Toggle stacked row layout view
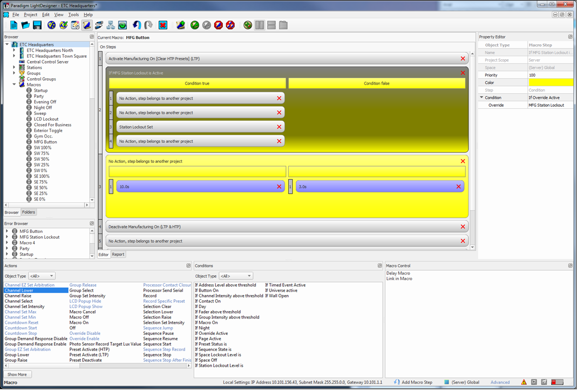The width and height of the screenshot is (577, 392). [x=271, y=25]
